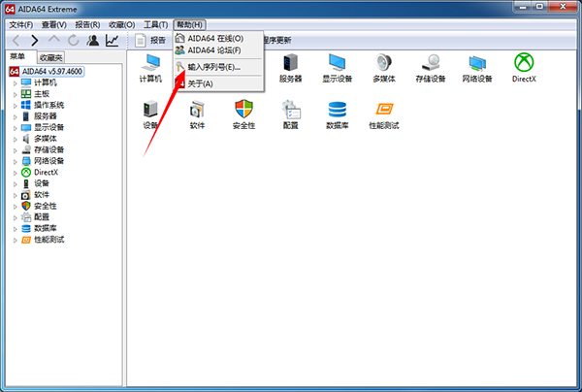Viewport: 582px width, 392px height.
Task: Expand the 主板 tree node
Action: [x=15, y=95]
